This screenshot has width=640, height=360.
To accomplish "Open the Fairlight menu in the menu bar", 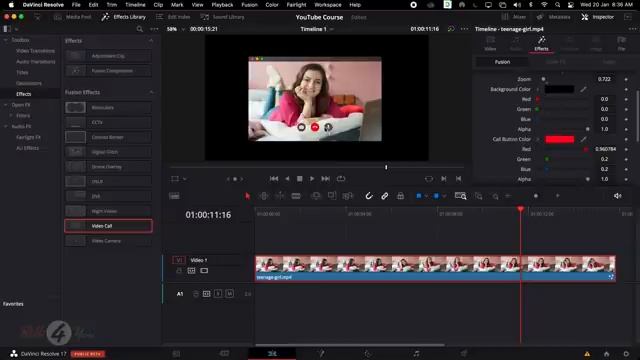I will [296, 5].
